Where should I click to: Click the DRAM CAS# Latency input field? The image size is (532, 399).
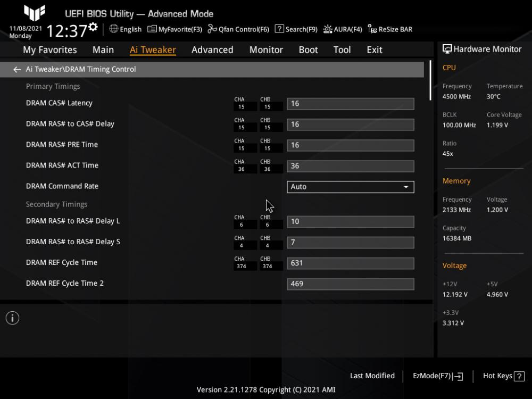351,104
